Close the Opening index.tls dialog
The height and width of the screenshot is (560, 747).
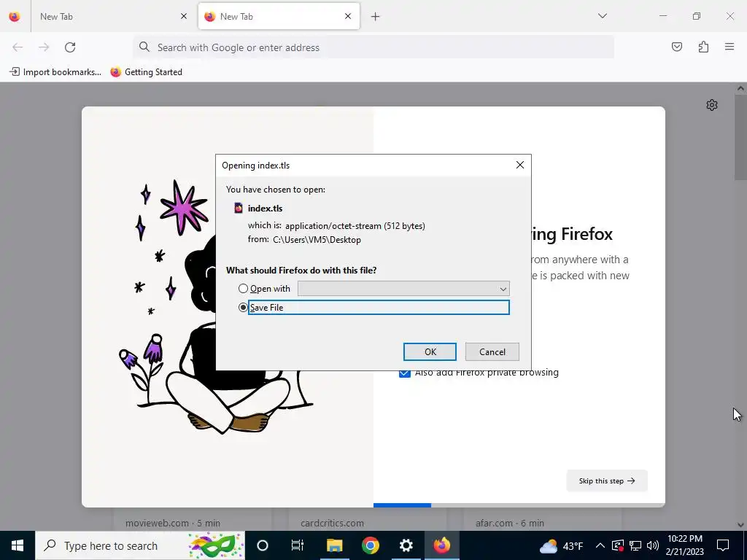tap(519, 165)
